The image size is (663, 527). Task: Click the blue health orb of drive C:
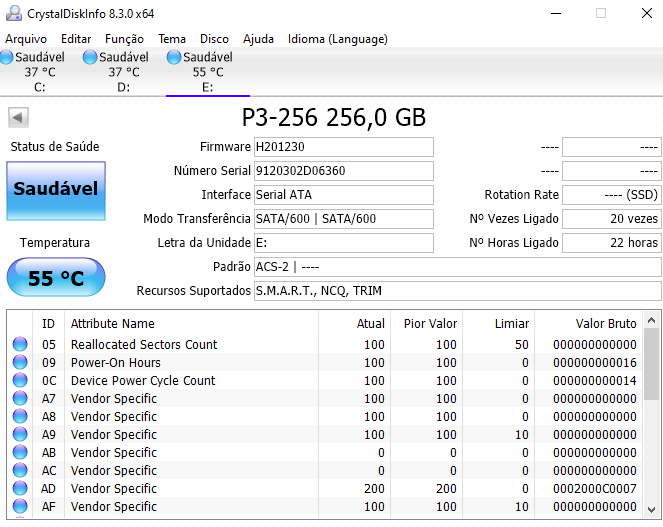pos(6,57)
